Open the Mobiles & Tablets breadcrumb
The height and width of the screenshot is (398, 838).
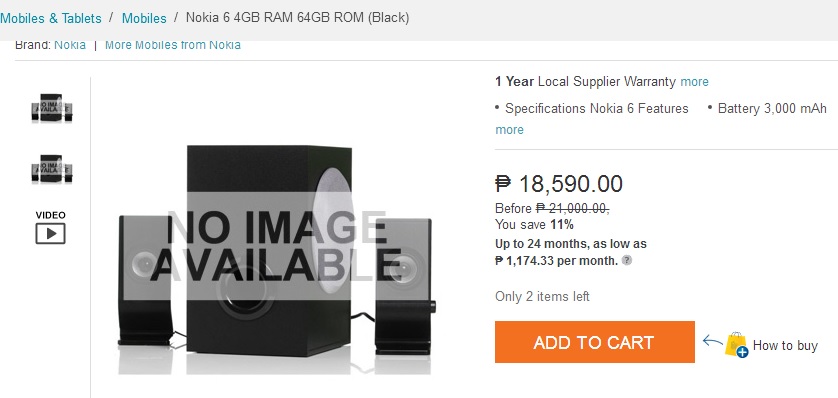click(x=51, y=18)
